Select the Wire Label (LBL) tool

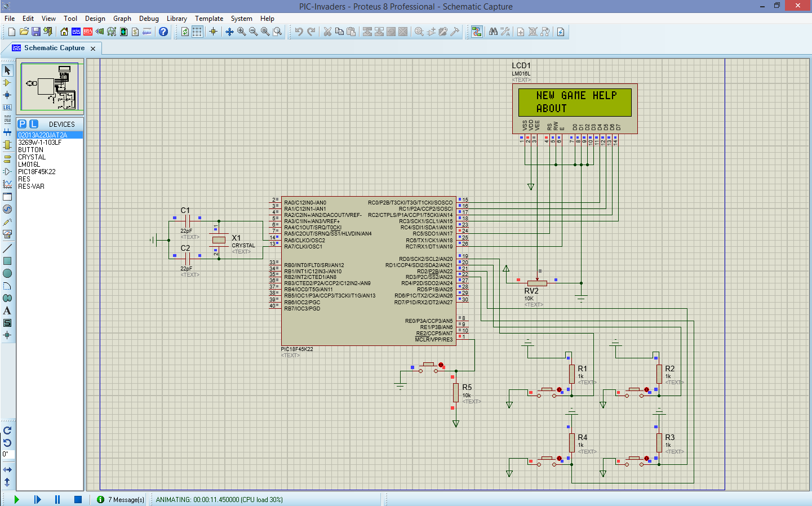point(7,108)
